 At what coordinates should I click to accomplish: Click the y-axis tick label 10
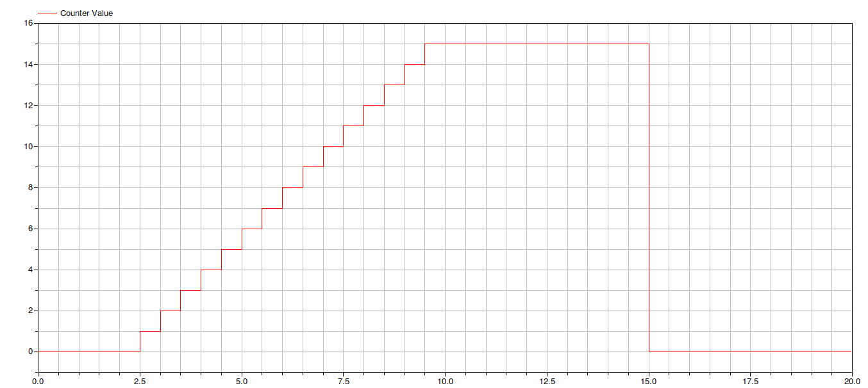[28, 147]
